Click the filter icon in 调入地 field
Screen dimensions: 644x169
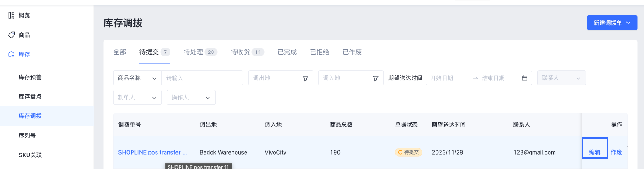click(375, 78)
